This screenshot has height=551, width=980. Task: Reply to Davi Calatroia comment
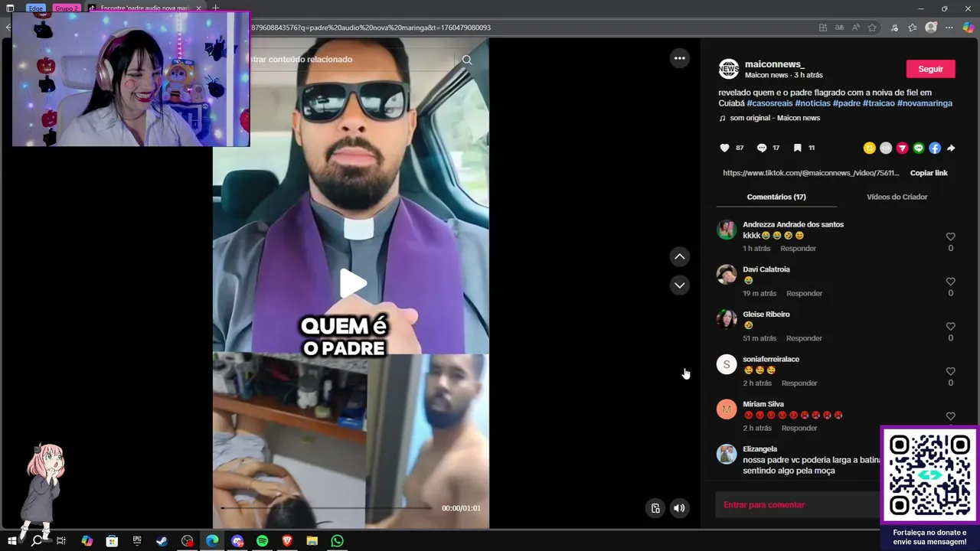804,294
